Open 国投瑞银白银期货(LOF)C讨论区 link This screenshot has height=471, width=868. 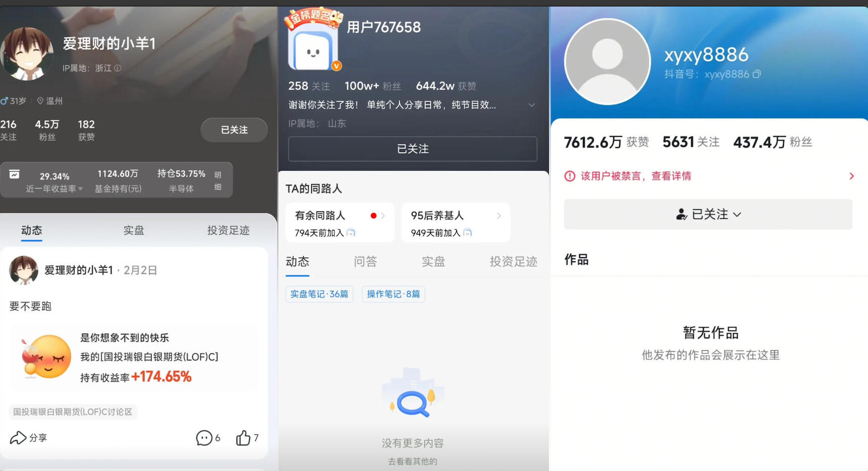[73, 412]
